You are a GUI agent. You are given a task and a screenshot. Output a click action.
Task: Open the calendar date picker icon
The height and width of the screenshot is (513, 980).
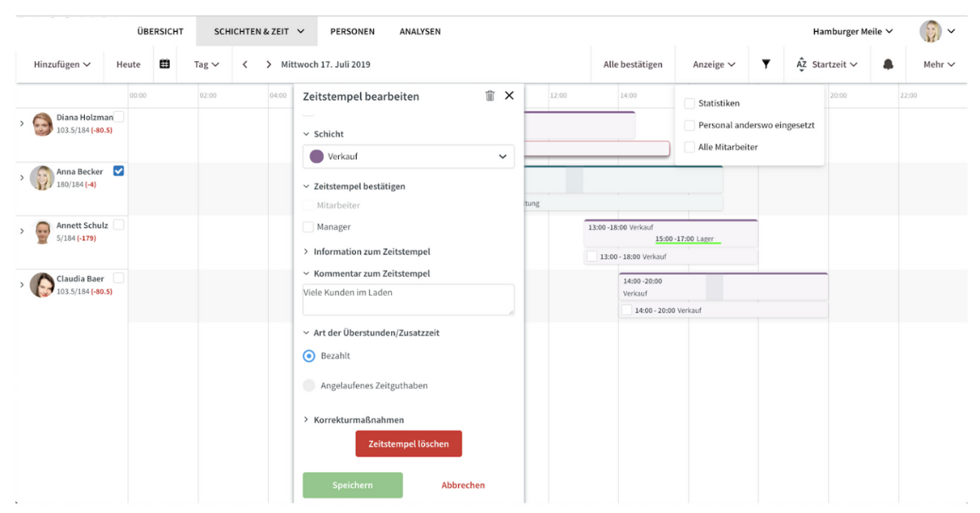164,64
